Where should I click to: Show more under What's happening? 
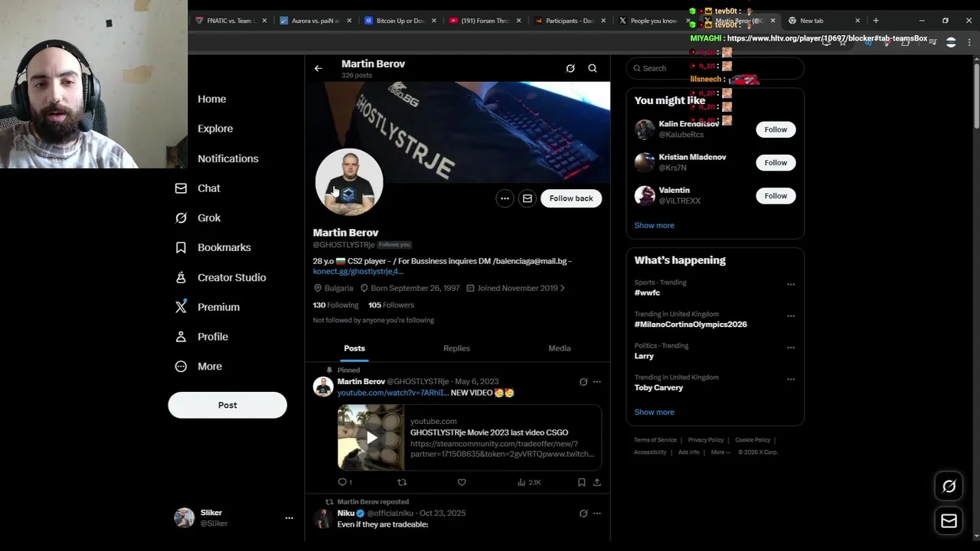tap(654, 412)
